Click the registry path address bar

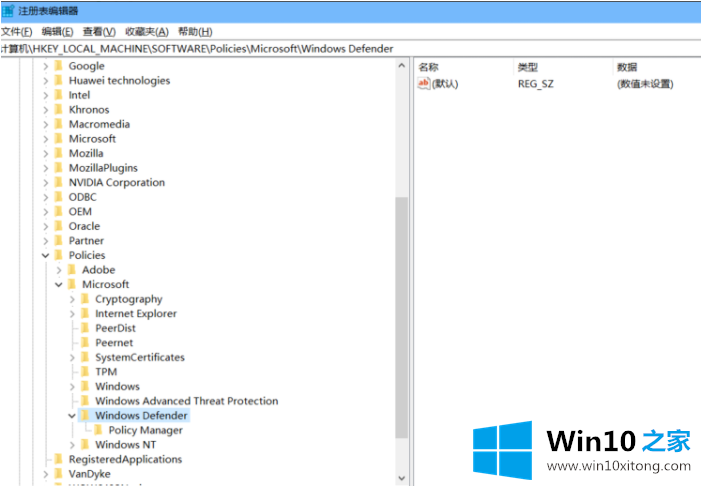[x=351, y=48]
